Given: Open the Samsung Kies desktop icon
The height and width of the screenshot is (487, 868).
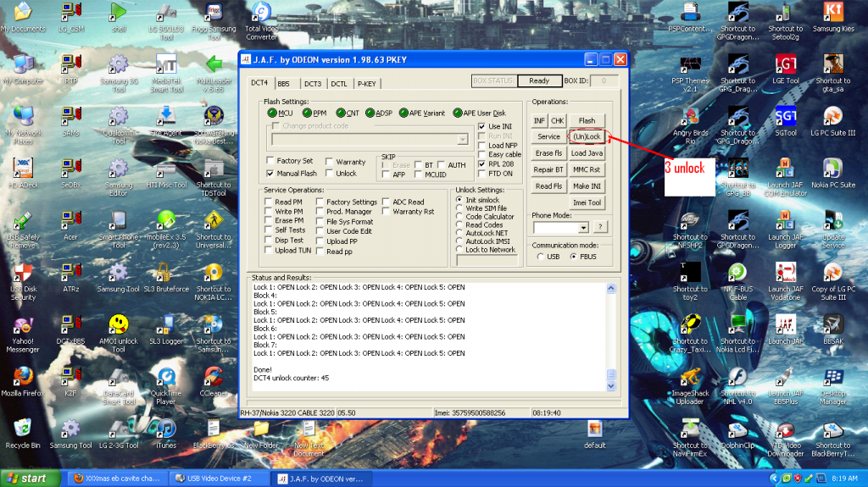Looking at the screenshot, I should pos(832,14).
